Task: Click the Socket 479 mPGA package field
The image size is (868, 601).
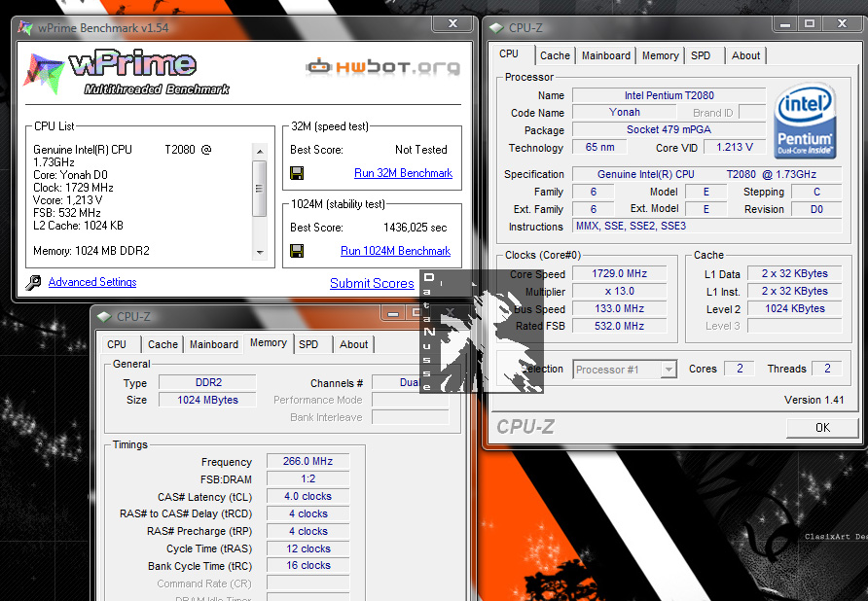Action: pos(669,129)
